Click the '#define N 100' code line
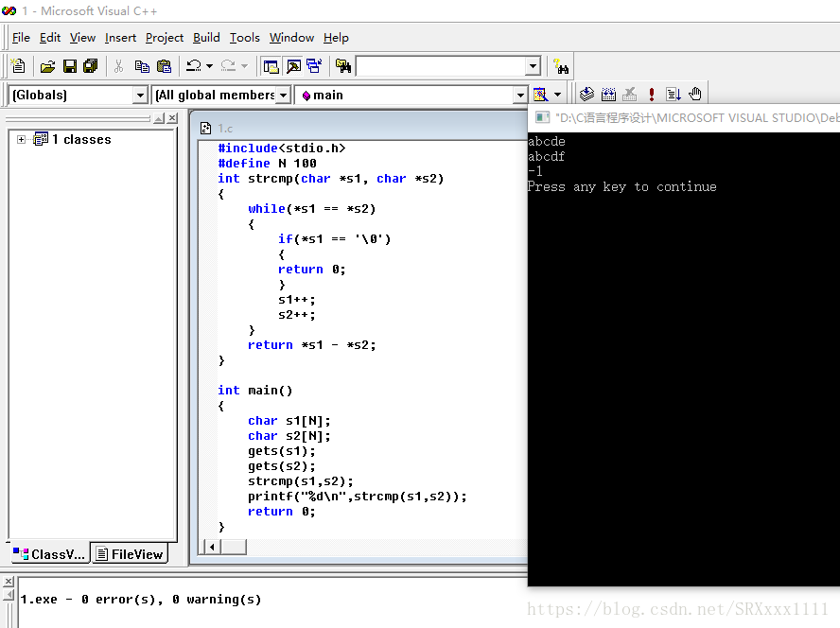Image resolution: width=840 pixels, height=628 pixels. click(268, 163)
